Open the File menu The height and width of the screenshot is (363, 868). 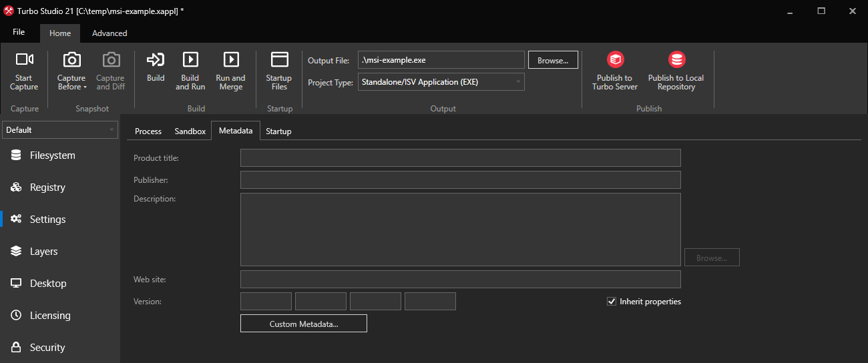click(19, 33)
